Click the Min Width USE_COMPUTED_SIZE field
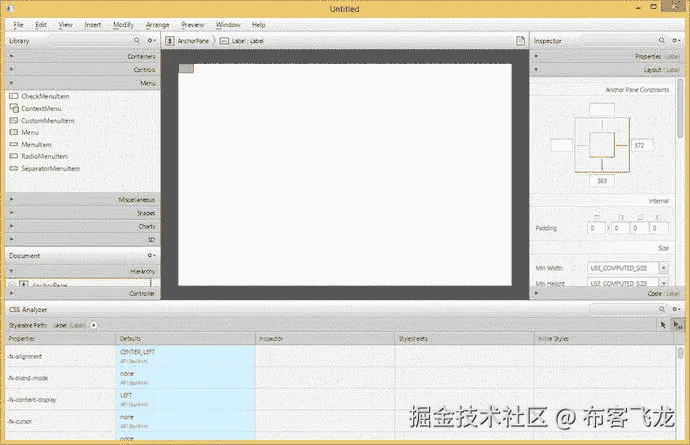 623,268
